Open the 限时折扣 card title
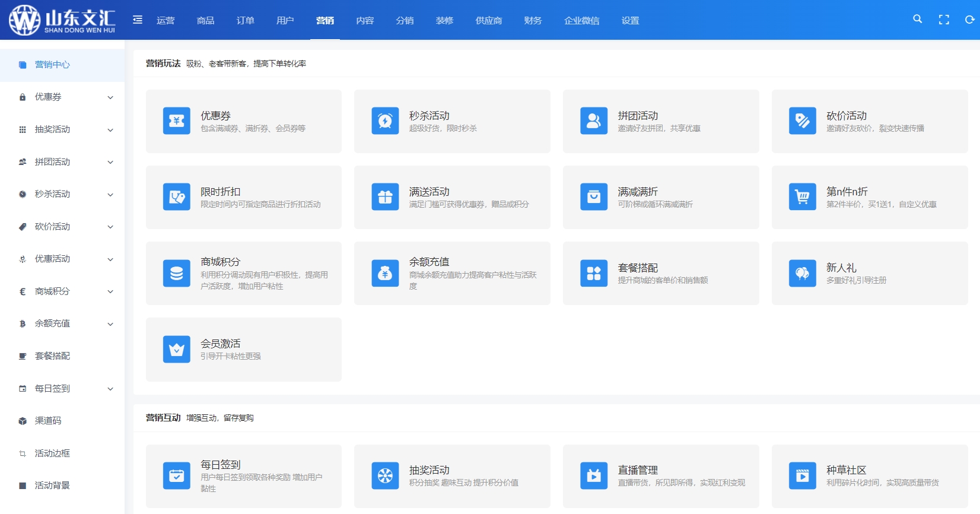 coord(220,192)
